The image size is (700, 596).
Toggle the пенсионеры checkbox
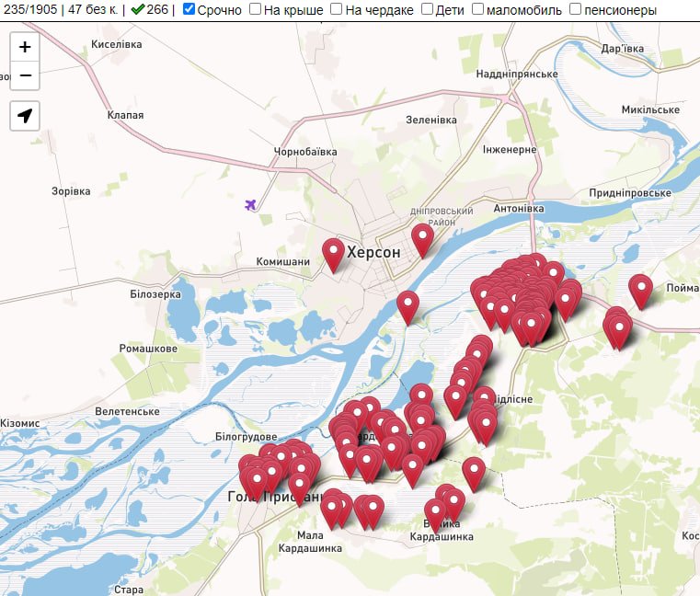[x=575, y=9]
